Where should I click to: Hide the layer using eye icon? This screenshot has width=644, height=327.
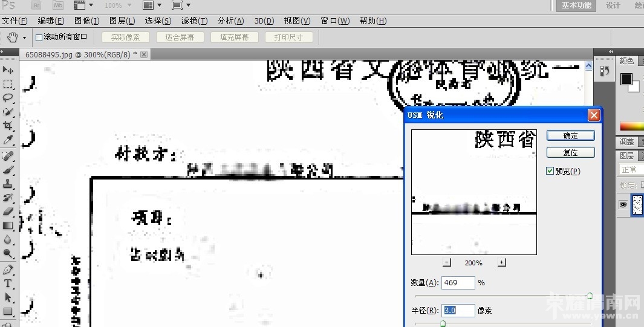(623, 206)
